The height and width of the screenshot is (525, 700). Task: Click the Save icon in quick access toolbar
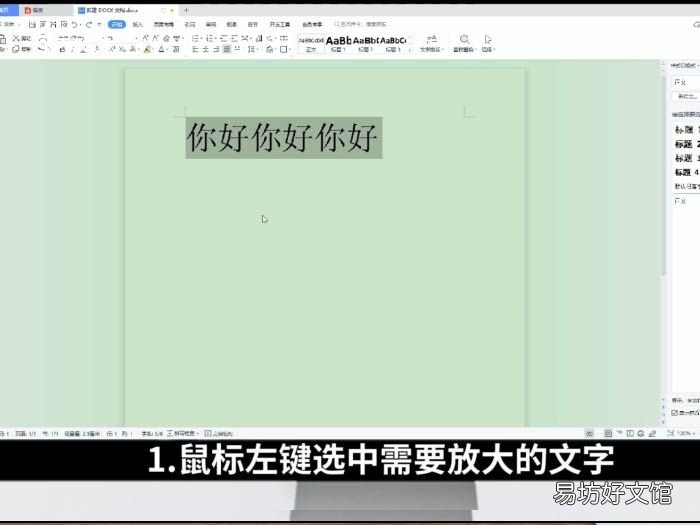click(x=32, y=25)
